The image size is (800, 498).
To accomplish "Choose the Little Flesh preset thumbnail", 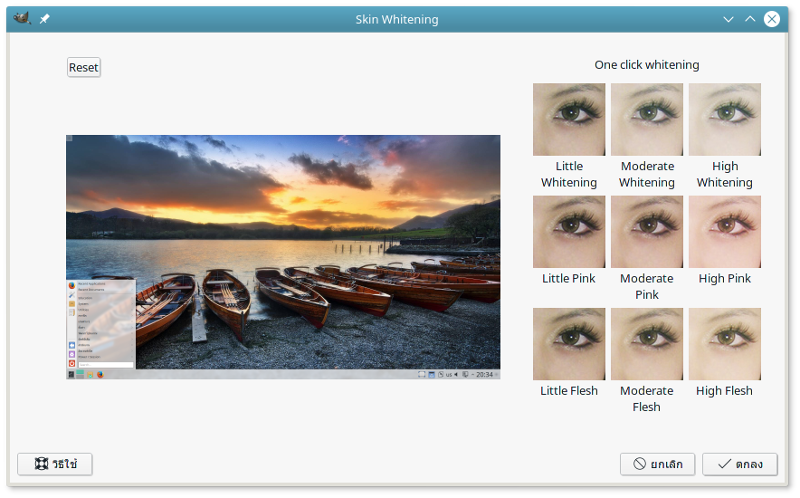I will [x=569, y=343].
